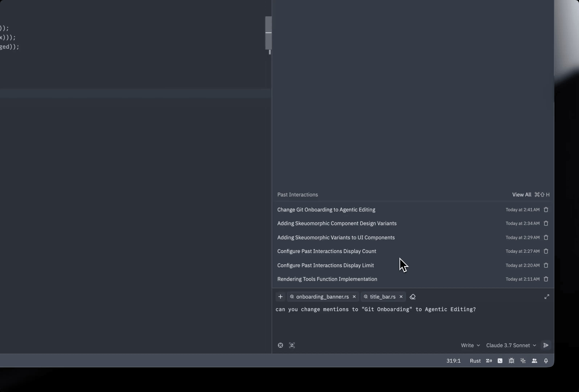Show notifications via the bell icon
This screenshot has width=579, height=392.
(x=546, y=361)
